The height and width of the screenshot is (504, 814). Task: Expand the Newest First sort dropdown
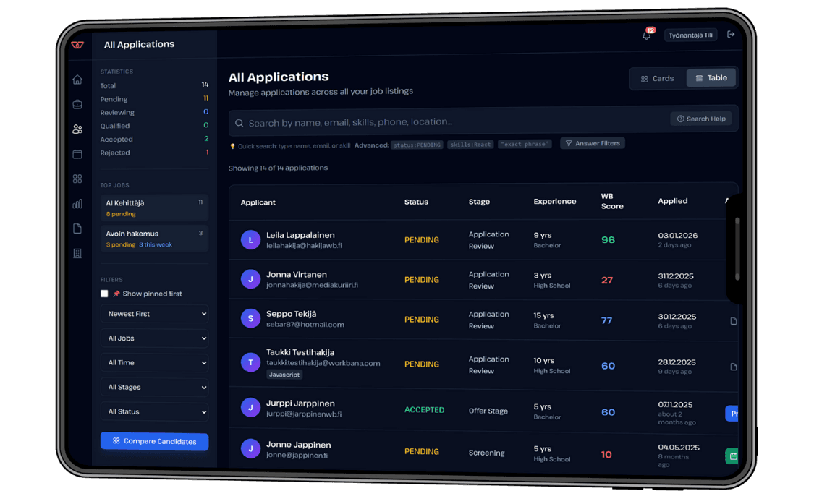pos(155,314)
